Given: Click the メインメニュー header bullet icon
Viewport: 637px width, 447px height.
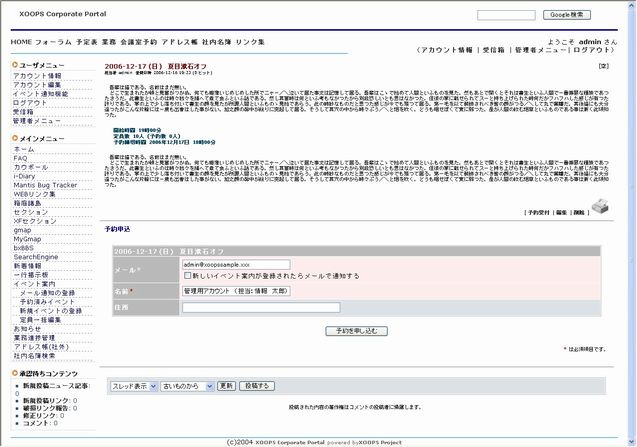Looking at the screenshot, I should [x=15, y=138].
